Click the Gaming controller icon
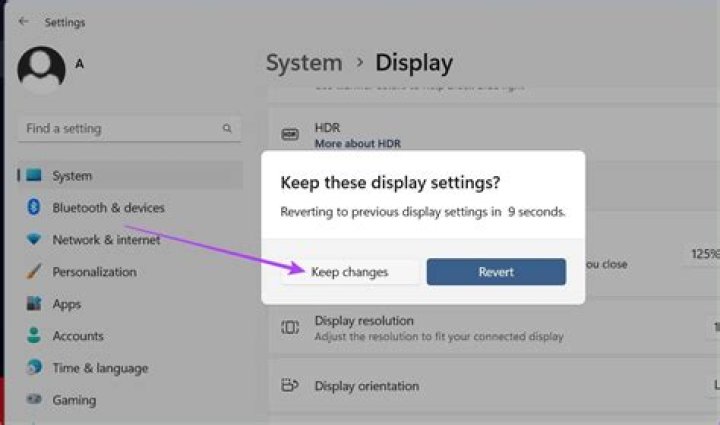The height and width of the screenshot is (425, 720). (34, 399)
